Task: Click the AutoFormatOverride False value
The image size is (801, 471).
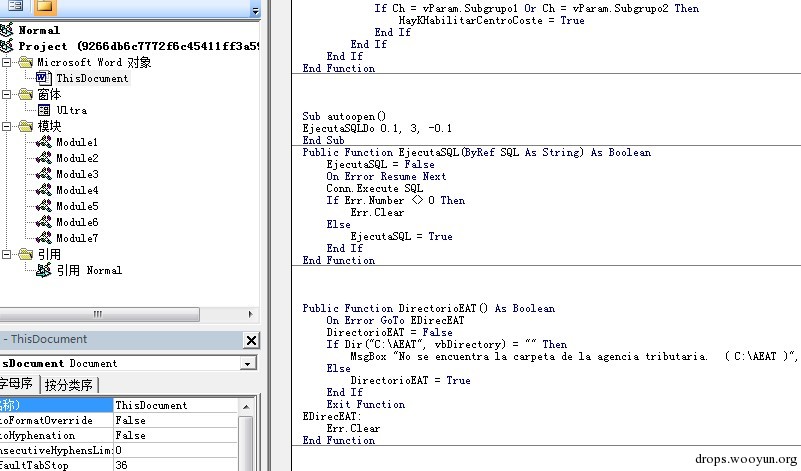Action: tap(175, 420)
